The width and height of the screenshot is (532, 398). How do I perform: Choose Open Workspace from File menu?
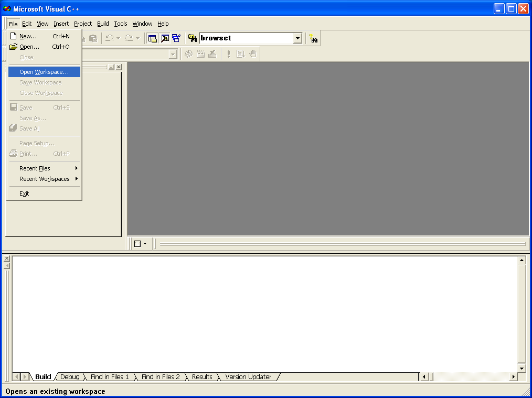point(44,72)
